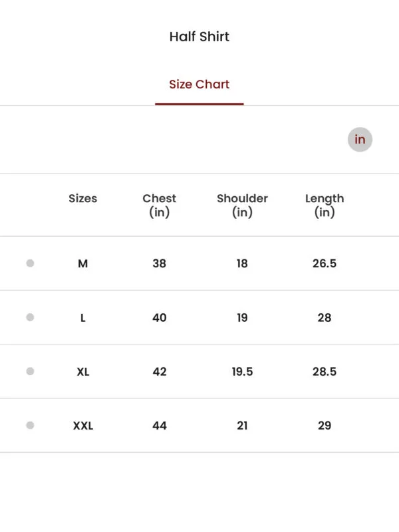Click the Shoulder (in) column header
The width and height of the screenshot is (399, 532).
coord(242,205)
